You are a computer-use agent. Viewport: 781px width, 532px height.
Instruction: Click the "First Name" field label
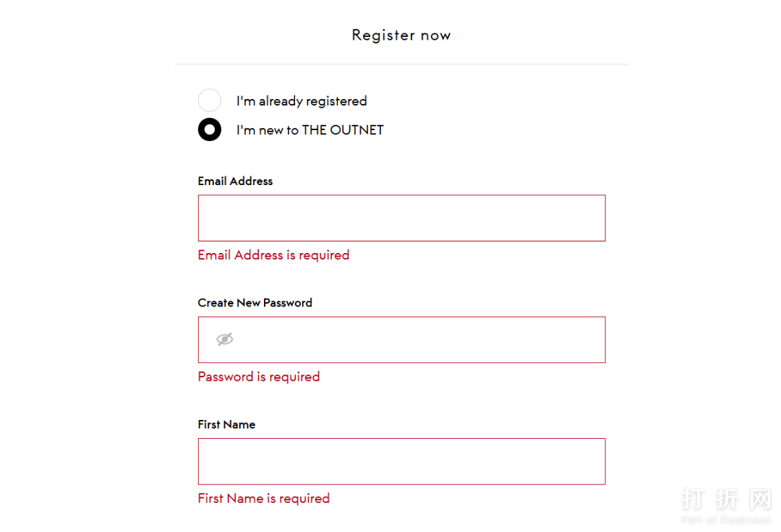(x=226, y=424)
